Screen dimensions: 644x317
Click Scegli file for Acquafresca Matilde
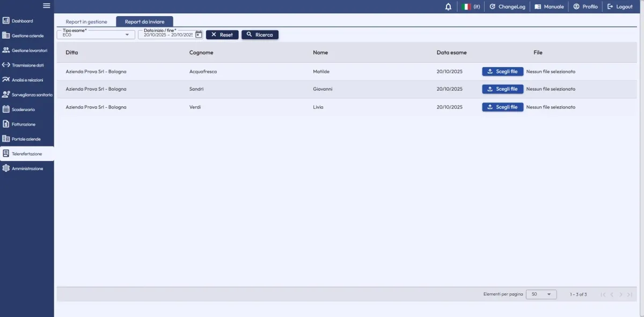(502, 71)
